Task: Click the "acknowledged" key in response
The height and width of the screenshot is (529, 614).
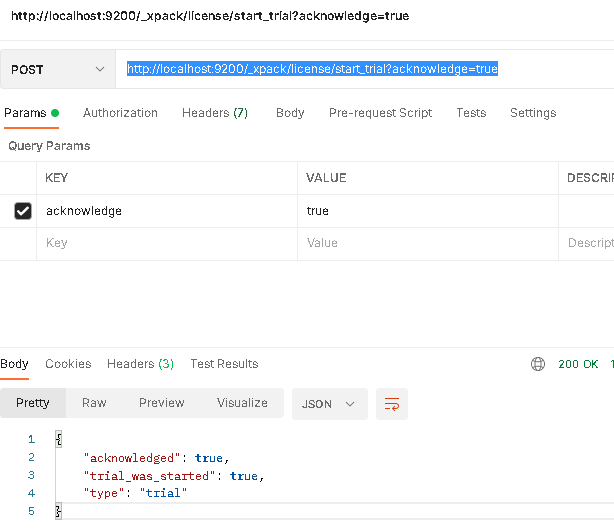Action: click(x=132, y=458)
